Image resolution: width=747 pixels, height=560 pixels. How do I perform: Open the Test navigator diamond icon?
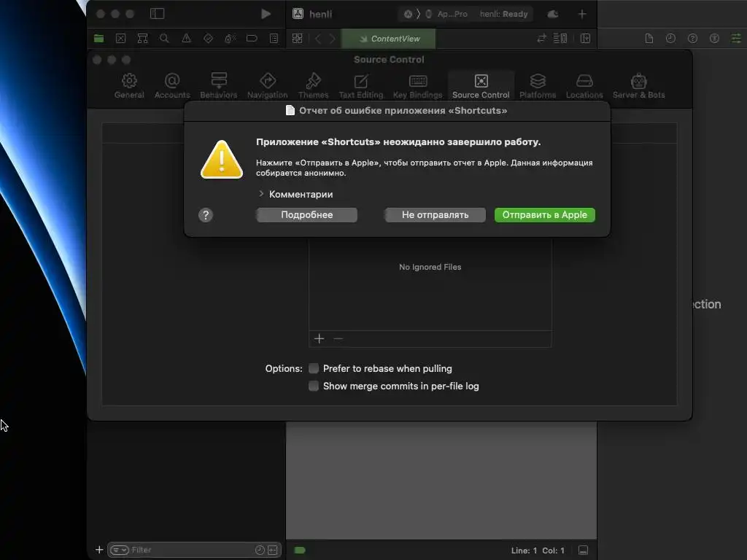tap(208, 39)
